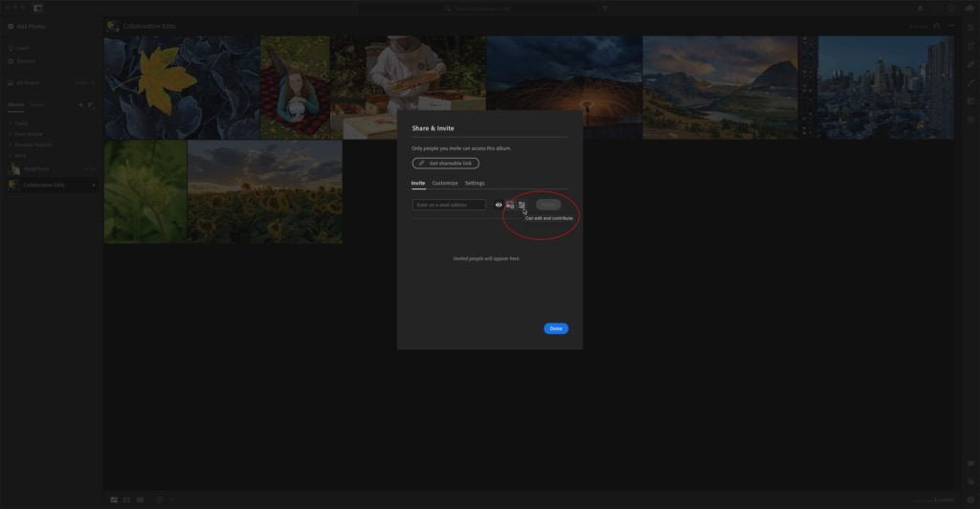Open the comments panel icon at bottom right
This screenshot has height=509, width=980.
pos(970,463)
